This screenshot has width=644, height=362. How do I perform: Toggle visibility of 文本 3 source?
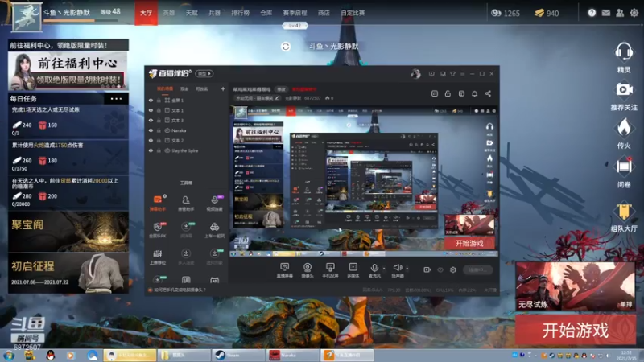coord(151,120)
